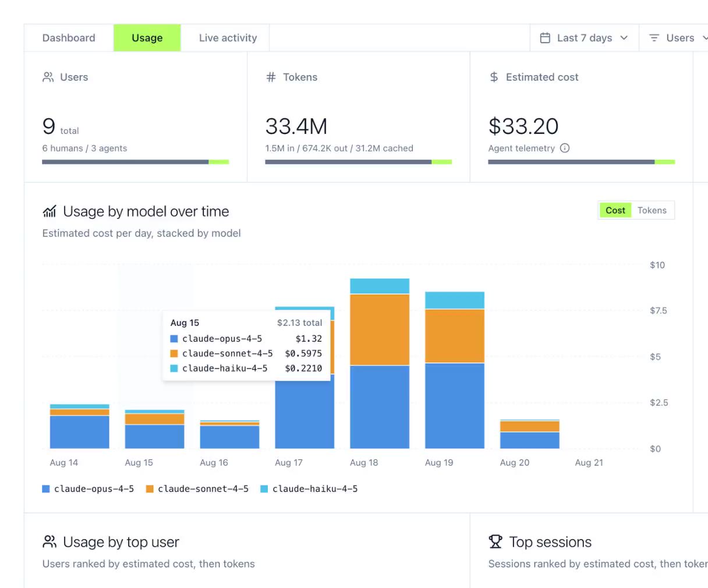Click the people icon beside Usage by top user
Viewport: 708px width, 588px height.
pyautogui.click(x=49, y=542)
